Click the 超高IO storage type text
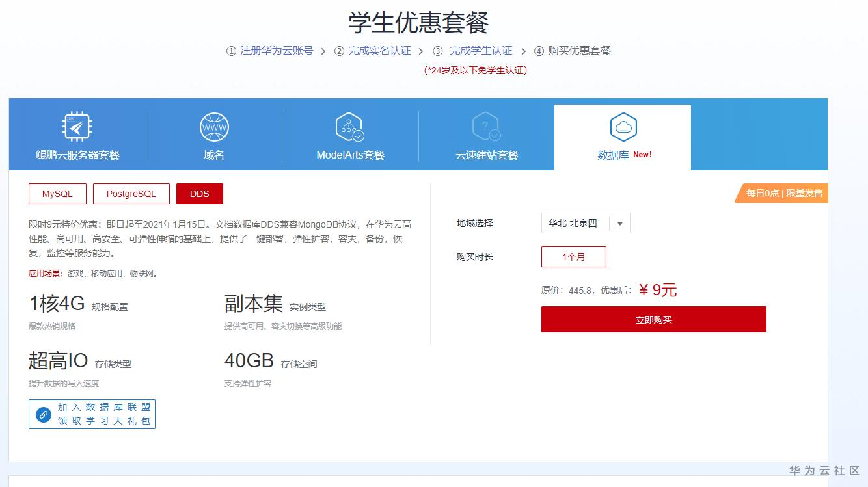This screenshot has width=868, height=487. pos(59,360)
